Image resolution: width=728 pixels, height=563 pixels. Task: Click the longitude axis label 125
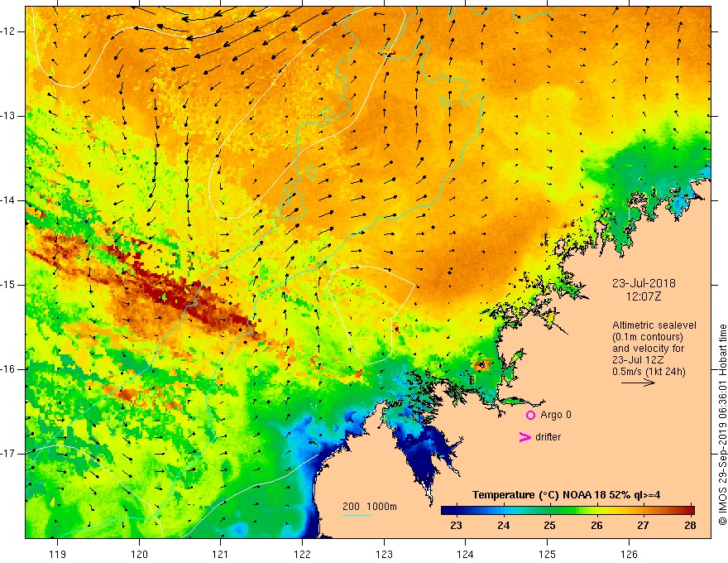tap(547, 554)
